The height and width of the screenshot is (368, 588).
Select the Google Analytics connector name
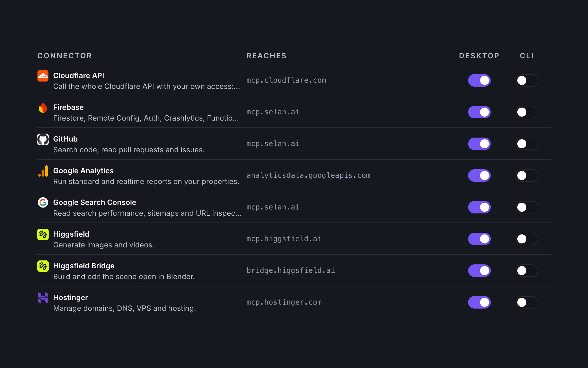[83, 171]
